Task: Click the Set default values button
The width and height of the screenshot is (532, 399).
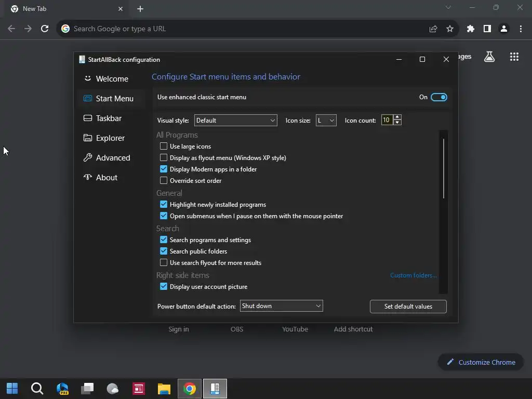Action: pos(408,307)
